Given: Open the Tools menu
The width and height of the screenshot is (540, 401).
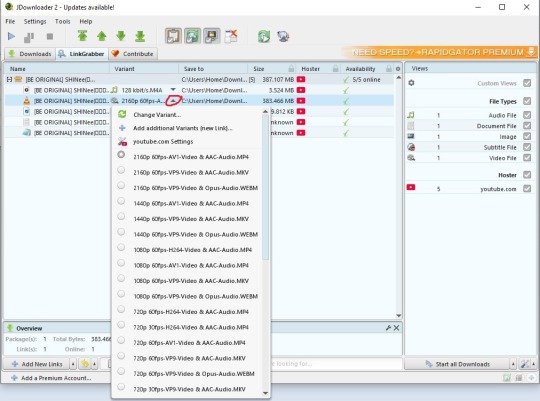Looking at the screenshot, I should [62, 21].
